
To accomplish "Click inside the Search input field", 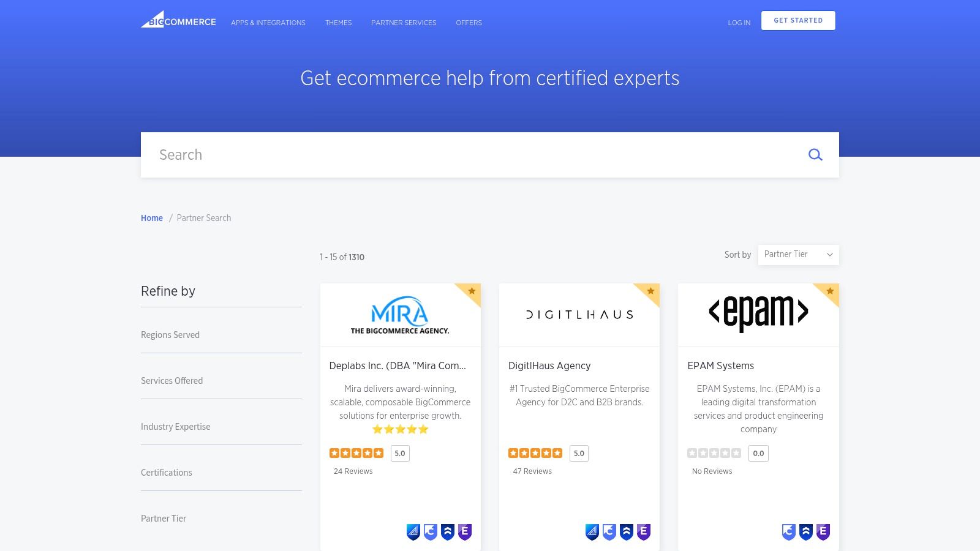I will click(x=429, y=155).
